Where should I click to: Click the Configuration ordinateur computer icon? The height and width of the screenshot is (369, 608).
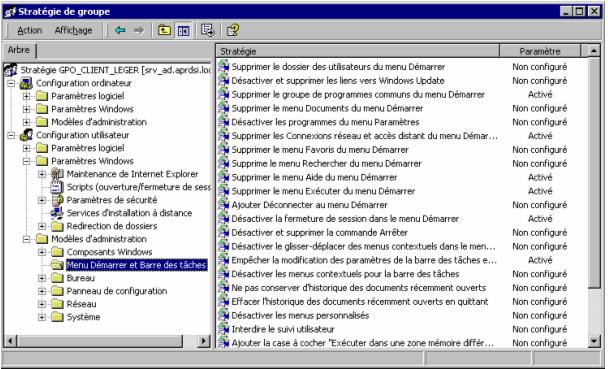(26, 83)
